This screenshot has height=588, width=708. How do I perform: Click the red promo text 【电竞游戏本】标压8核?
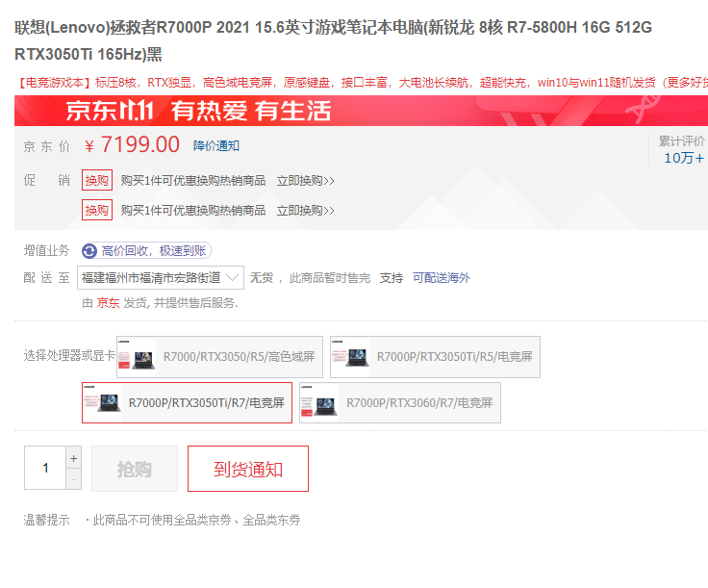tap(77, 83)
